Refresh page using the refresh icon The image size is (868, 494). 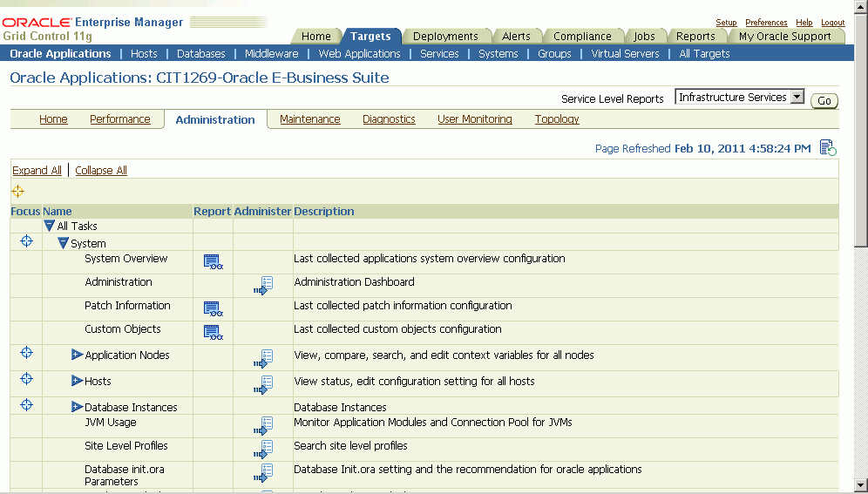(828, 148)
